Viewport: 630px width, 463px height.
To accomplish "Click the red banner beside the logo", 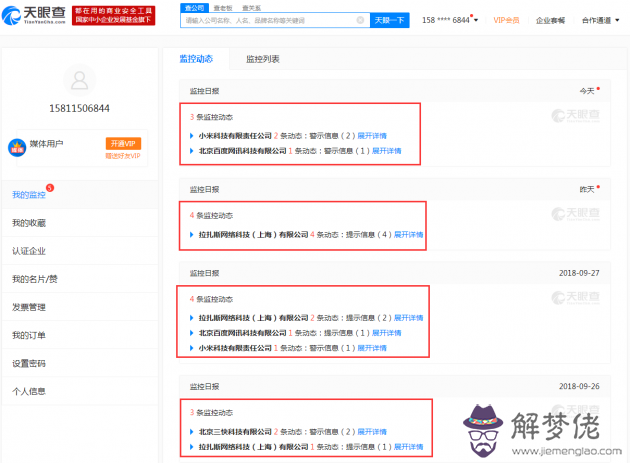I will point(114,16).
